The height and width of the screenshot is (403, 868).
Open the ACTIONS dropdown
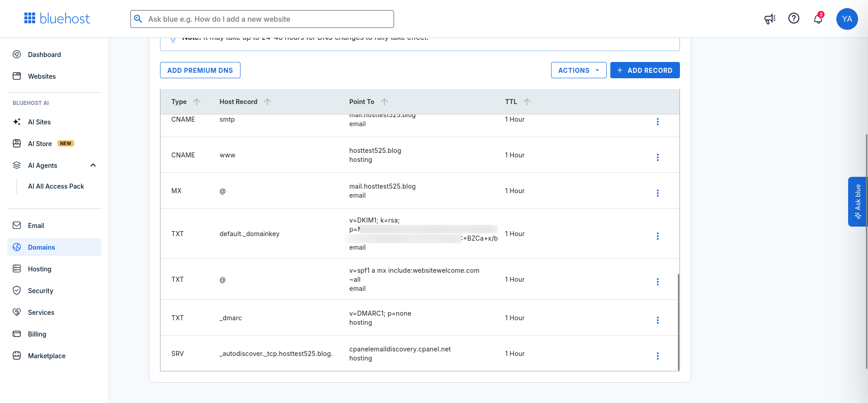579,70
